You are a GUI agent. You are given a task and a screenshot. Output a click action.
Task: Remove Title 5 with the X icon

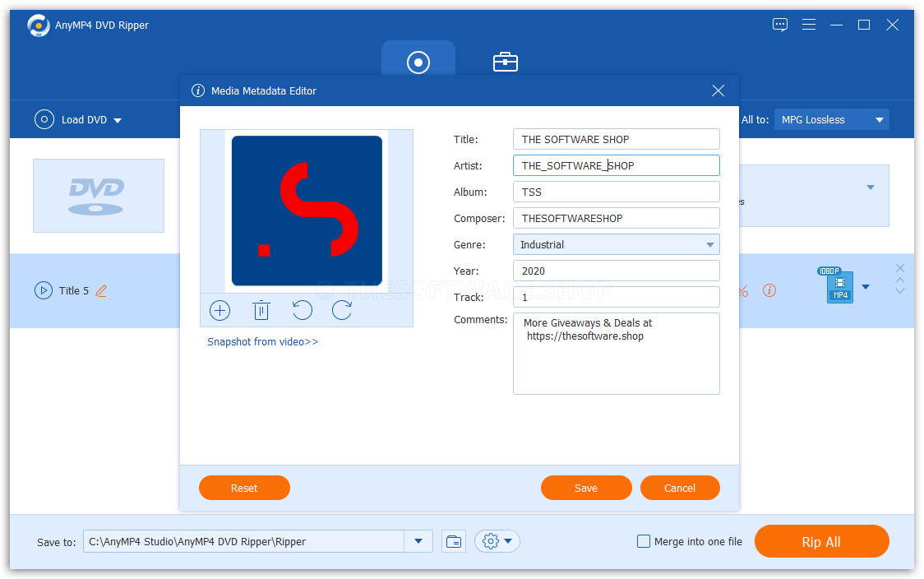(x=900, y=268)
